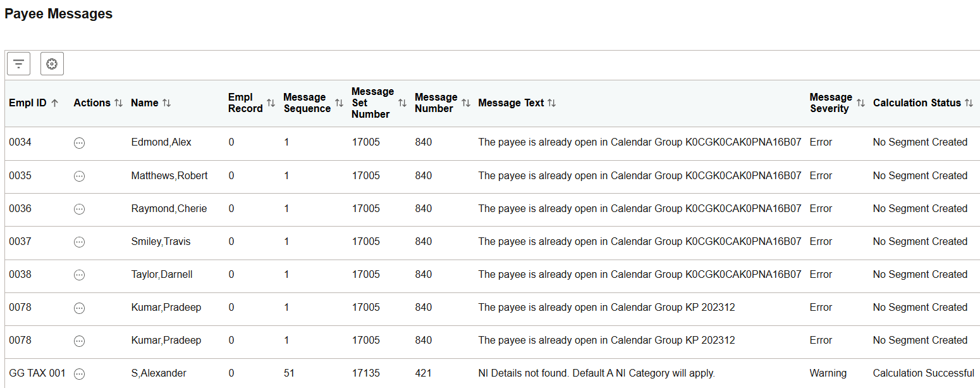Click the Message Set Number header label

(372, 103)
